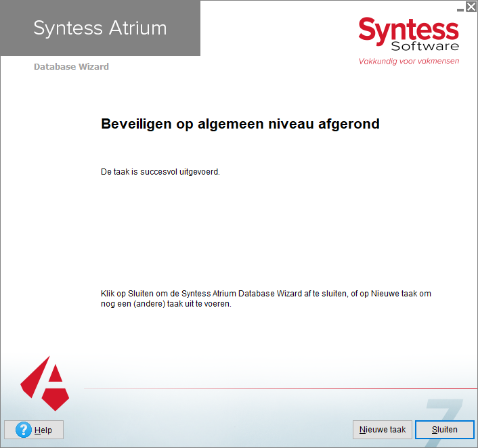Click Sluiten to close the wizard
The height and width of the screenshot is (448, 478).
click(445, 430)
